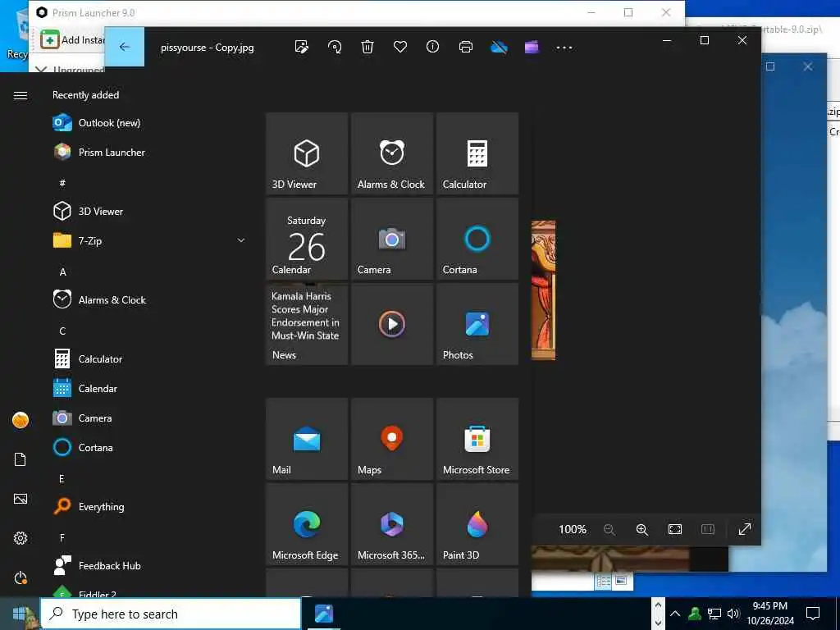Image resolution: width=840 pixels, height=630 pixels.
Task: Go back using the Photos back arrow
Action: point(125,47)
